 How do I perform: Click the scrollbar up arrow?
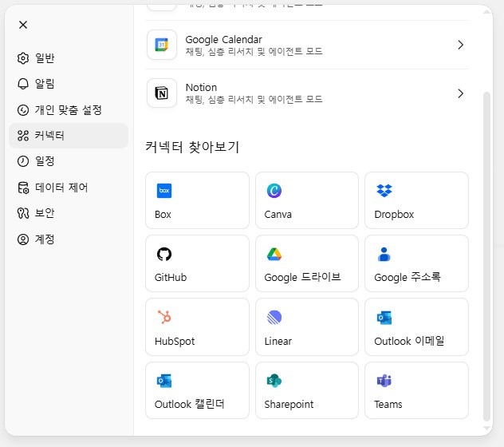487,11
